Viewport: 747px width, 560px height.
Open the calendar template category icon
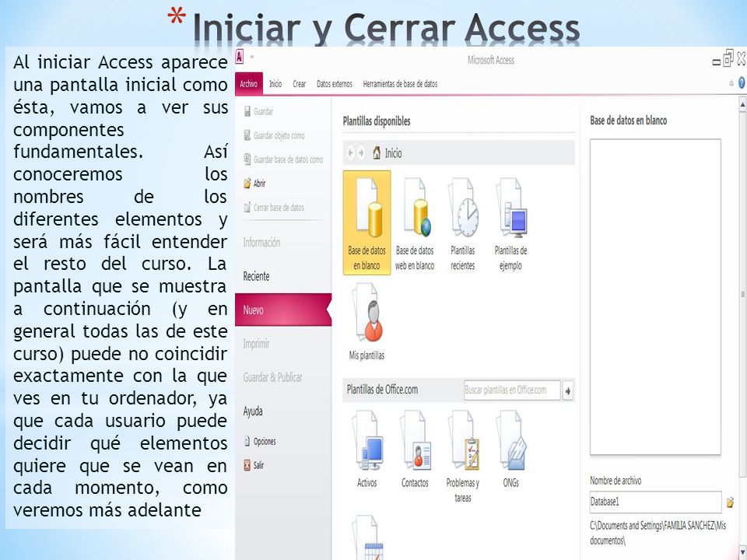pyautogui.click(x=366, y=537)
